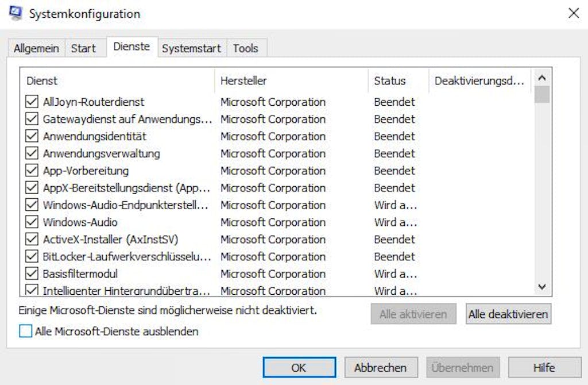This screenshot has width=588, height=385.
Task: Click 'Wird a...' status of Windows-Audio row
Action: [x=395, y=222]
